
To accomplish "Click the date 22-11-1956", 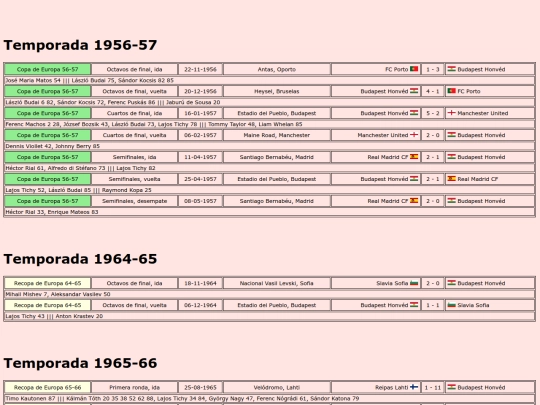I will click(x=200, y=69).
